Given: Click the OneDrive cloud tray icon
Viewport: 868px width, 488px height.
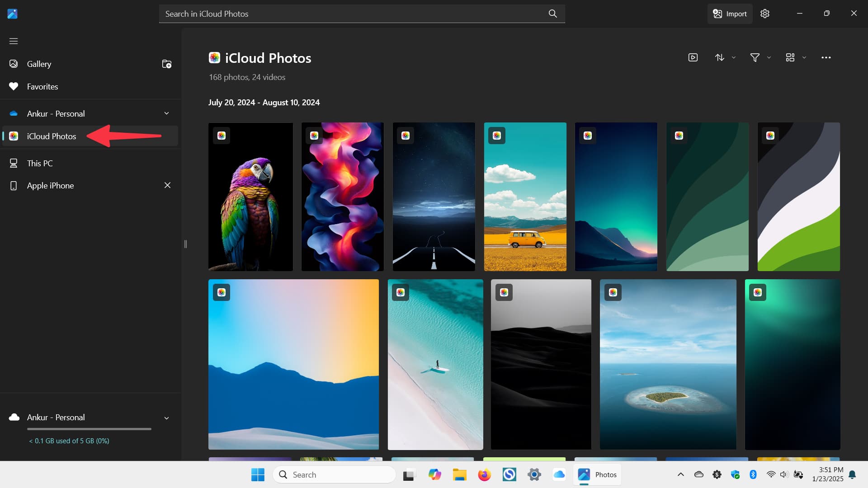Looking at the screenshot, I should point(699,474).
